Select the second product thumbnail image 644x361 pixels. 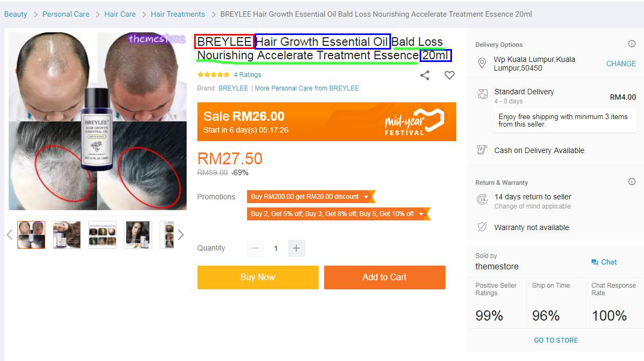coord(67,235)
